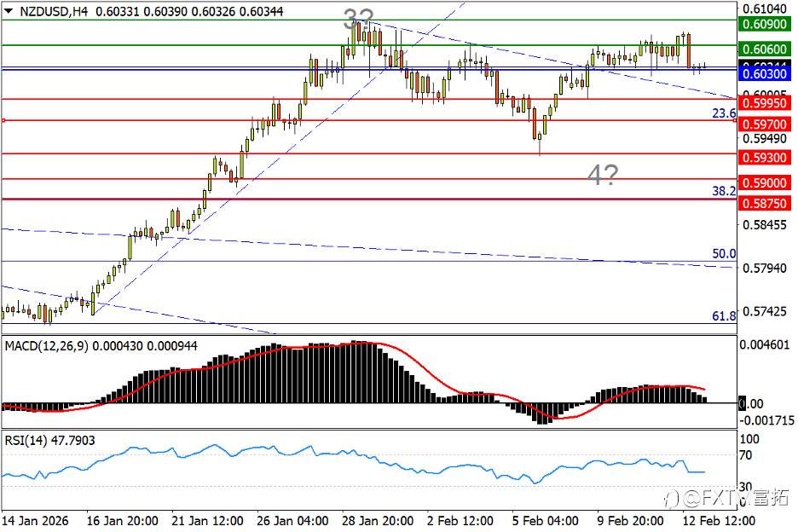Image resolution: width=798 pixels, height=532 pixels.
Task: Click the 0.58455 price scale value
Action: [x=765, y=224]
